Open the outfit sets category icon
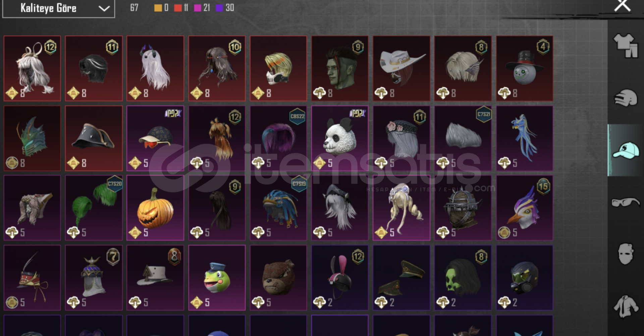This screenshot has height=336, width=644. 626,46
